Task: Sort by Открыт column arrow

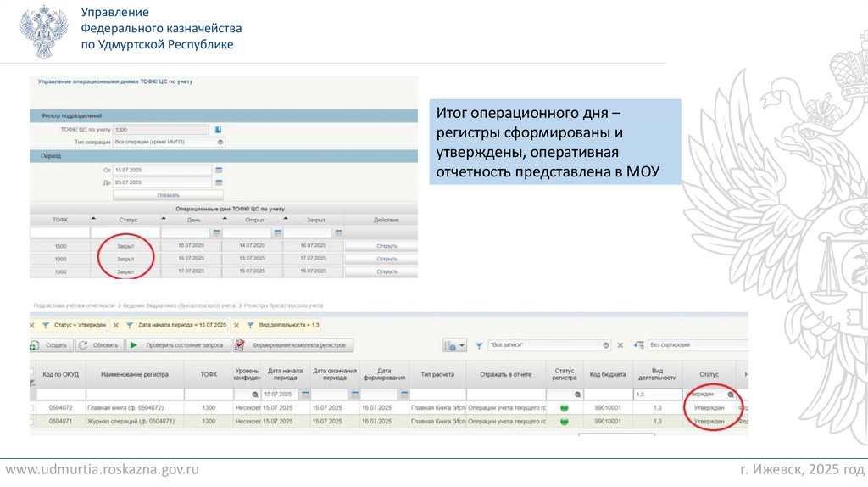Action: pyautogui.click(x=285, y=218)
